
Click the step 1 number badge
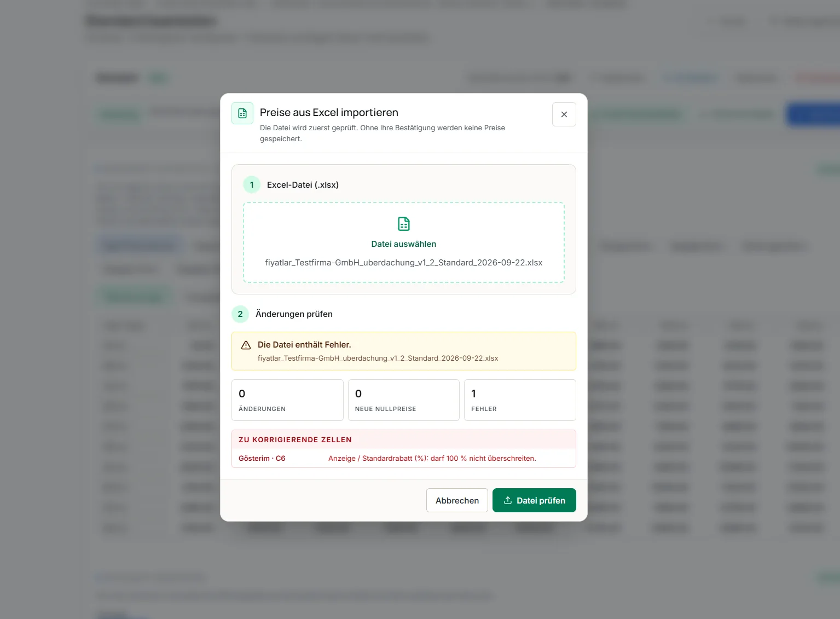click(252, 185)
